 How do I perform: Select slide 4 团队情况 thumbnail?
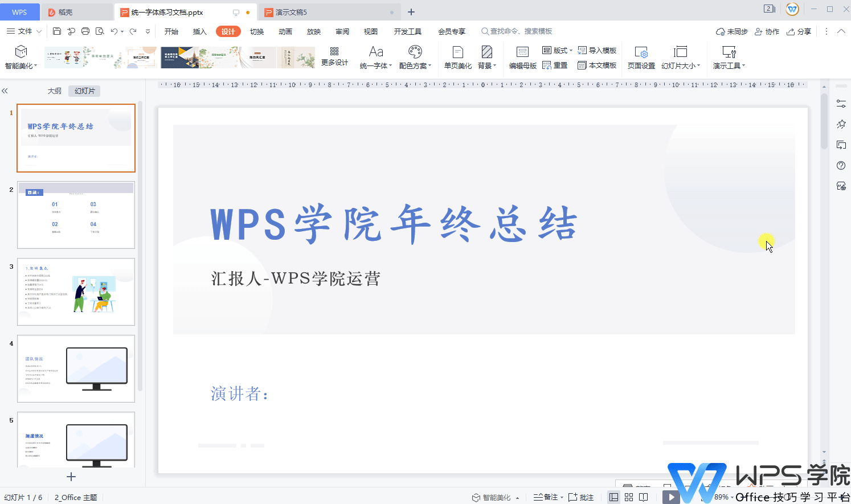[x=76, y=369]
